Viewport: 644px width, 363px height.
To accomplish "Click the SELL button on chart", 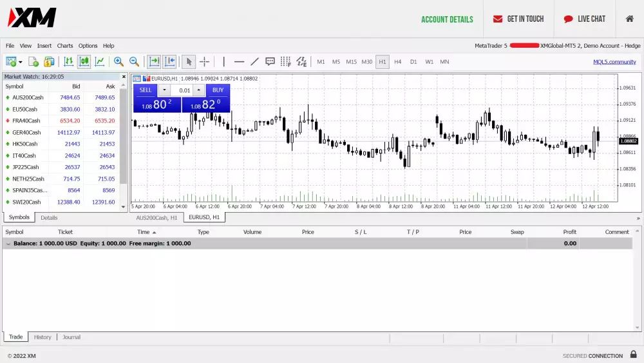I will 146,90.
